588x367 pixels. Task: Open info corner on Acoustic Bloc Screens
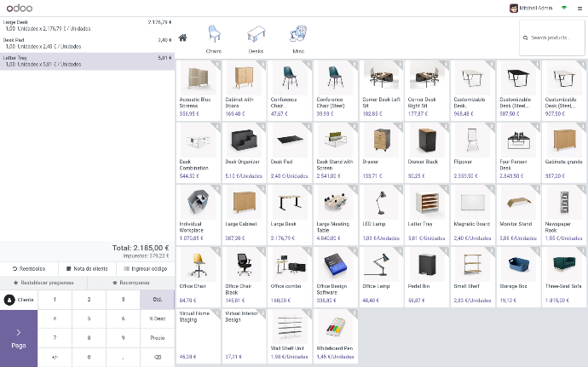(217, 64)
